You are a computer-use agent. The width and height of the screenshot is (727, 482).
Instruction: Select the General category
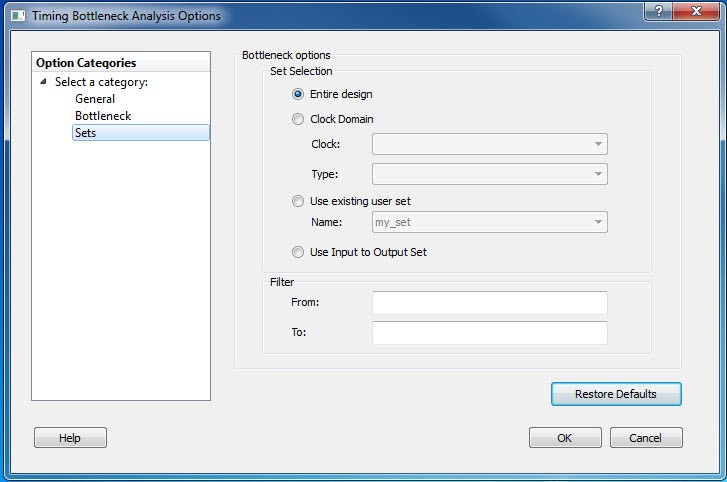[95, 99]
